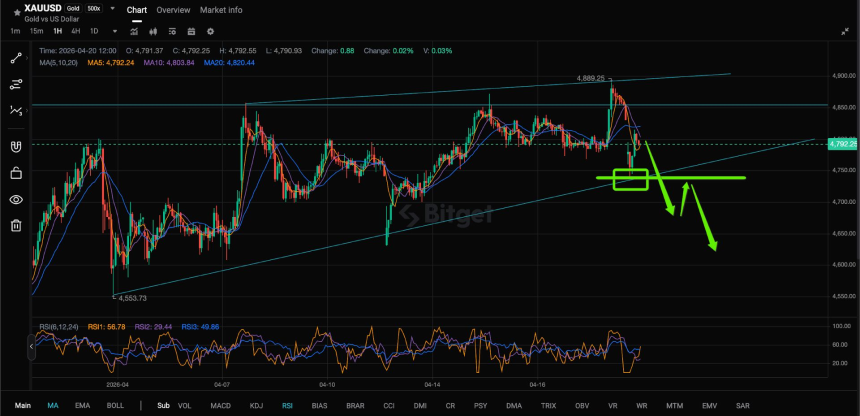
Task: Click the current price label 4,792.25
Action: point(844,144)
